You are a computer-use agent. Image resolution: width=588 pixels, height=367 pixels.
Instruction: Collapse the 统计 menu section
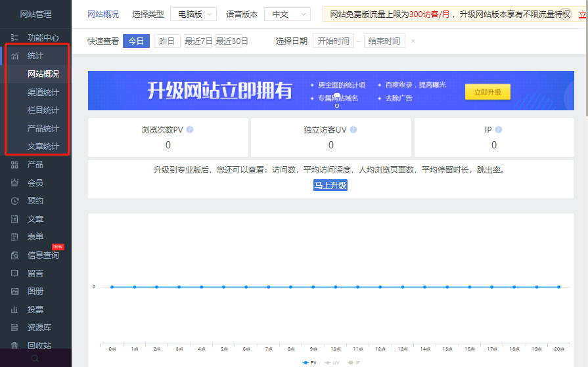(35, 56)
